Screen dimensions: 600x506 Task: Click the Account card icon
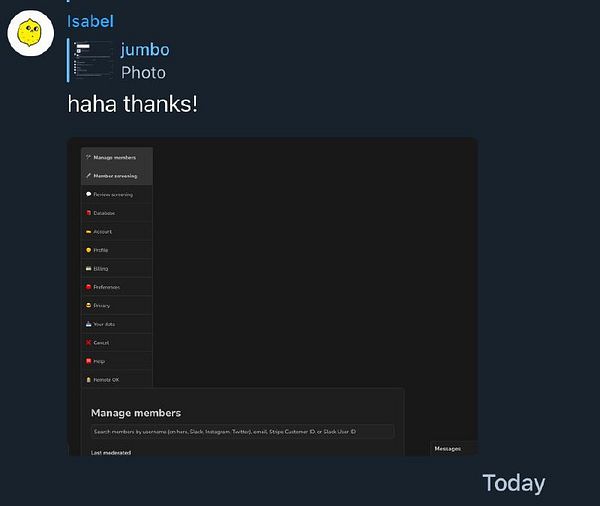88,232
